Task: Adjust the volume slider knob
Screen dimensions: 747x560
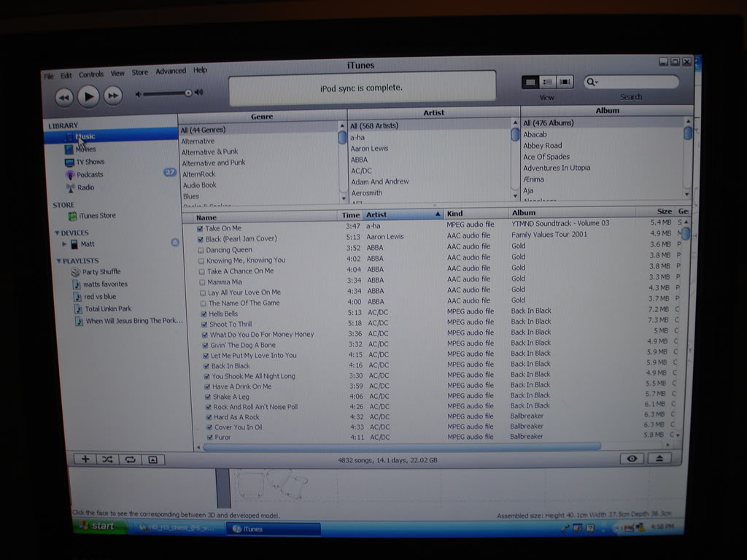Action: (188, 93)
